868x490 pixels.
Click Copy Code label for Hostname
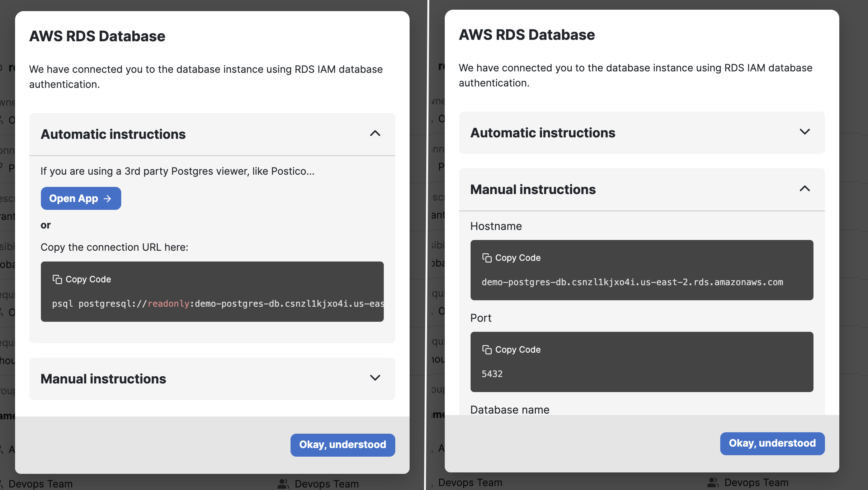(x=518, y=258)
